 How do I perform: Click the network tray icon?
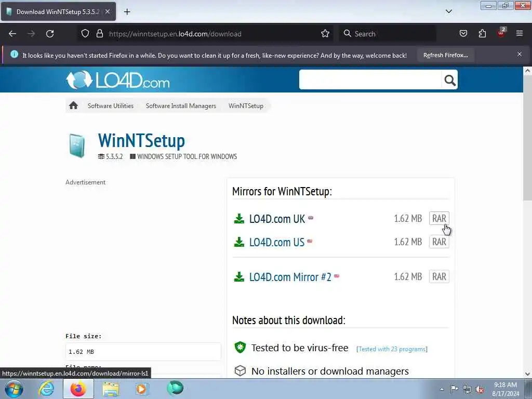[467, 389]
